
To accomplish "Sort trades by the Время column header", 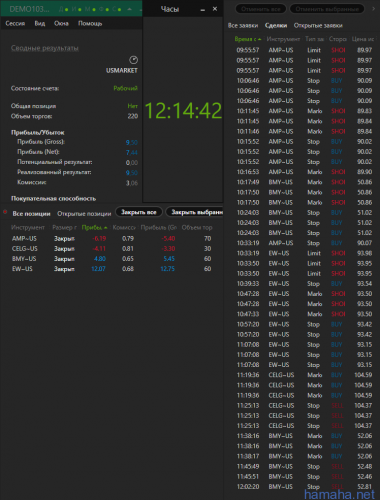I will (x=248, y=39).
